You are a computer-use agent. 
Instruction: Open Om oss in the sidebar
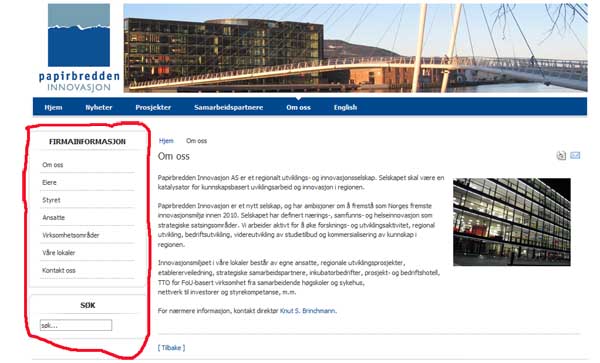(53, 165)
